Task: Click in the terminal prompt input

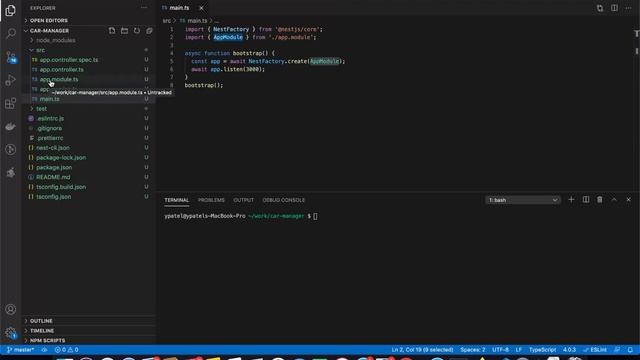Action: click(x=316, y=216)
